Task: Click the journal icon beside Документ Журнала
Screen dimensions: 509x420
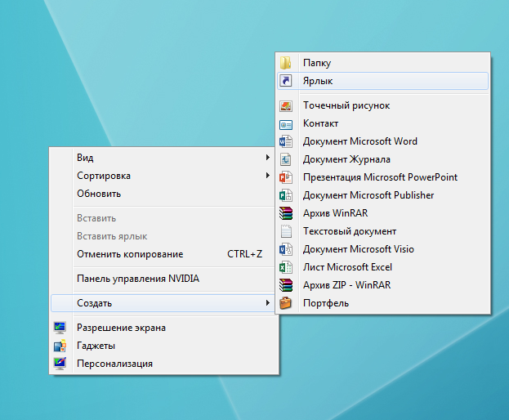Action: (286, 159)
